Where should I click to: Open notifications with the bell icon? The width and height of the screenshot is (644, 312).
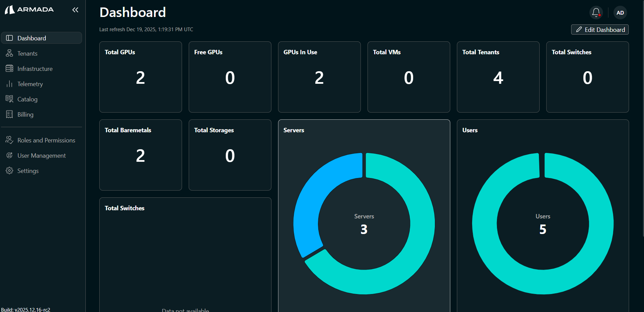[596, 12]
